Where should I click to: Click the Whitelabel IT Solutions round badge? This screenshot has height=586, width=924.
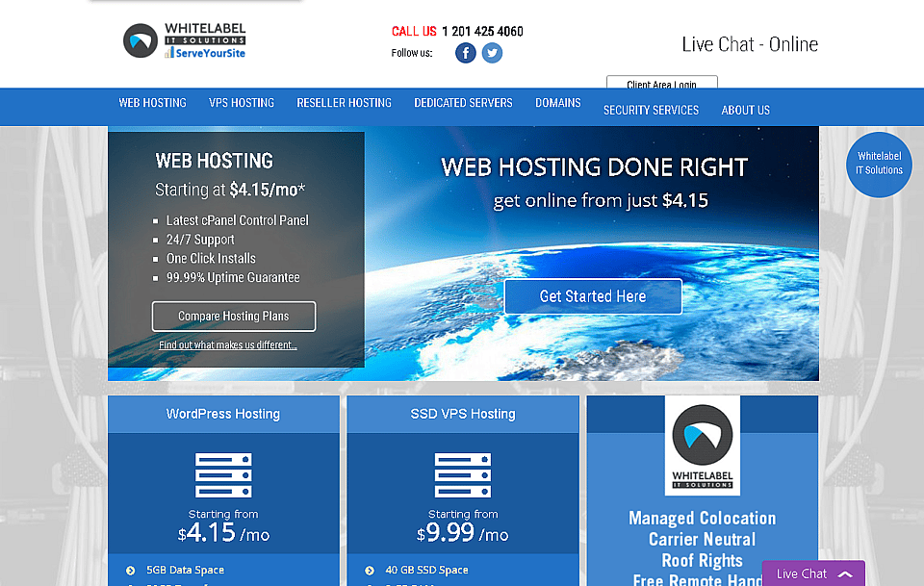[879, 164]
